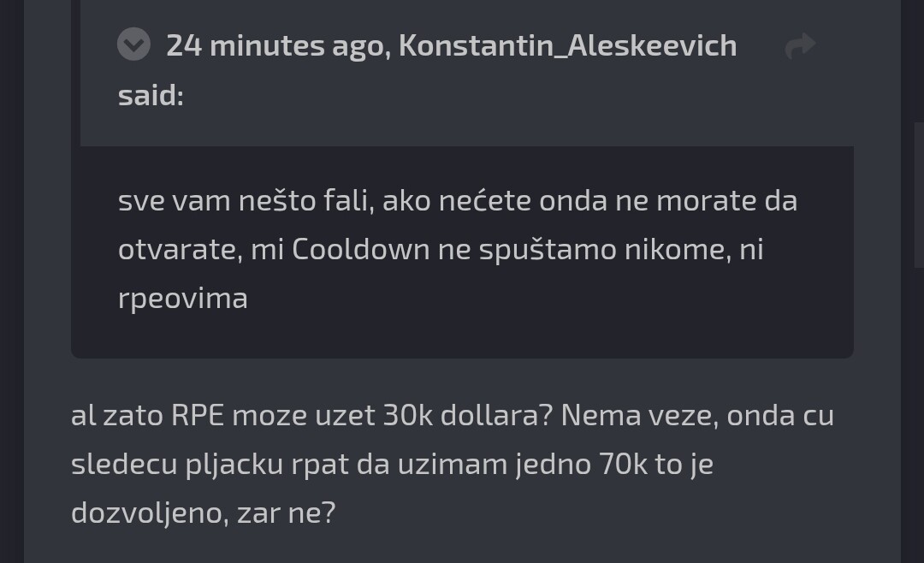The image size is (924, 563).
Task: Open Konstantin_Aleskeevich's profile from the quote header
Action: coord(567,45)
